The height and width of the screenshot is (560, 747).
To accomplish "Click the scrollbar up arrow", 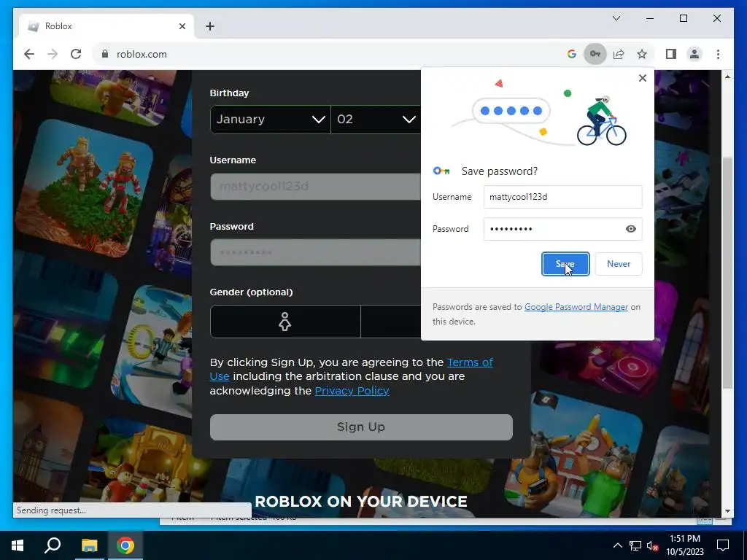I will click(x=727, y=77).
